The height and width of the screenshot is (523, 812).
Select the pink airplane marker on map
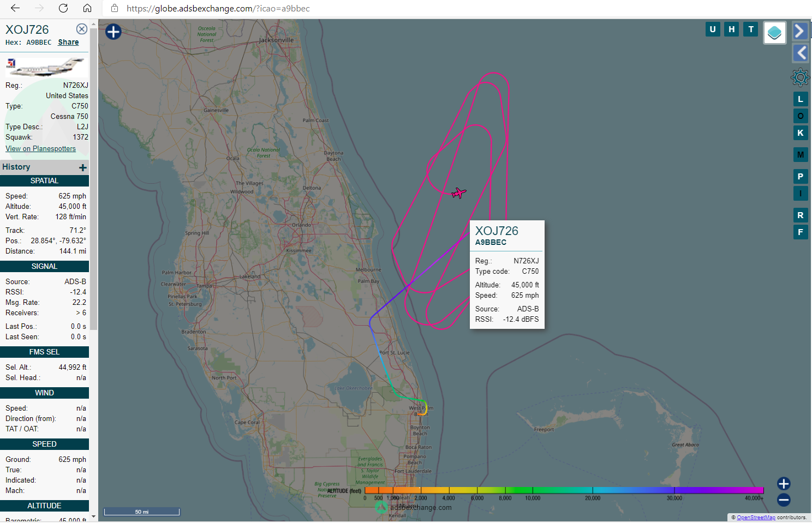pyautogui.click(x=459, y=193)
